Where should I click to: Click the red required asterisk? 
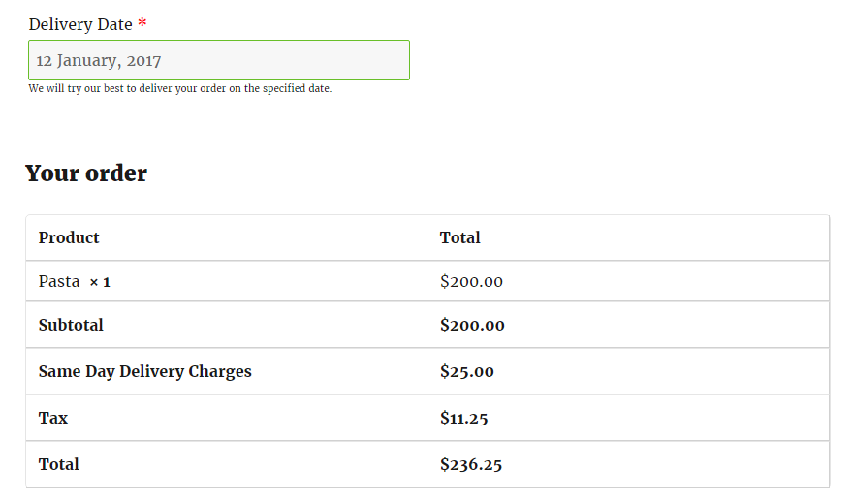click(x=142, y=23)
